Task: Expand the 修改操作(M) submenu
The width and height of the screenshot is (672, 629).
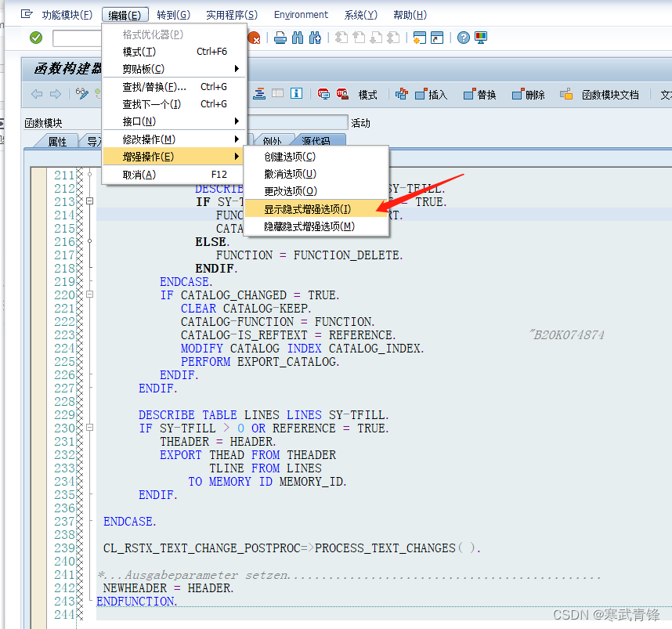Action: tap(175, 139)
